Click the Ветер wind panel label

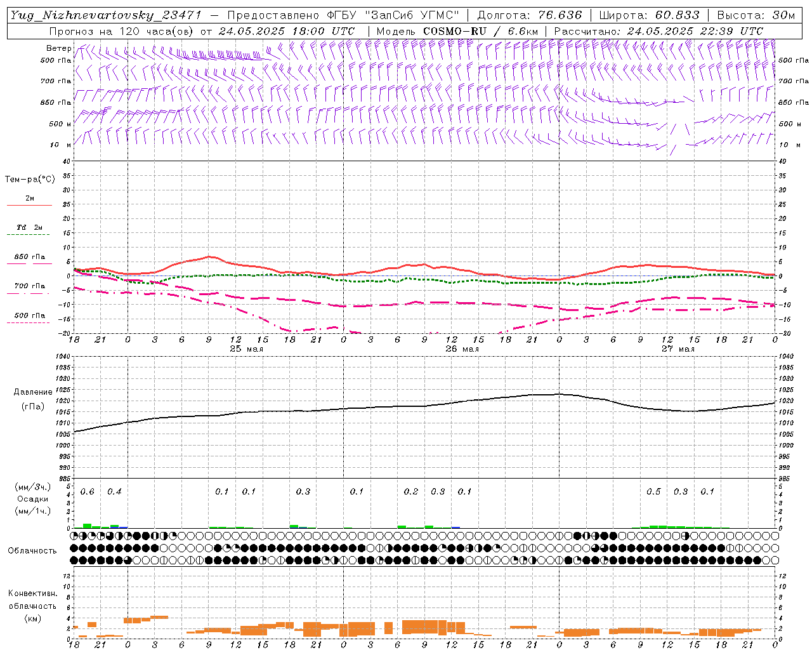click(x=58, y=48)
